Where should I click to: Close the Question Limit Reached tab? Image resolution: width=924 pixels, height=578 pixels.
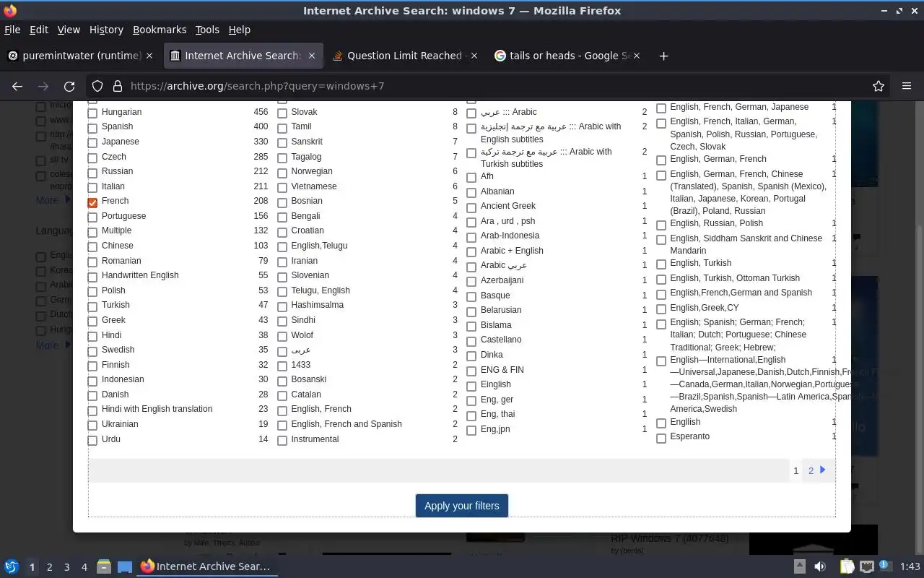point(474,56)
